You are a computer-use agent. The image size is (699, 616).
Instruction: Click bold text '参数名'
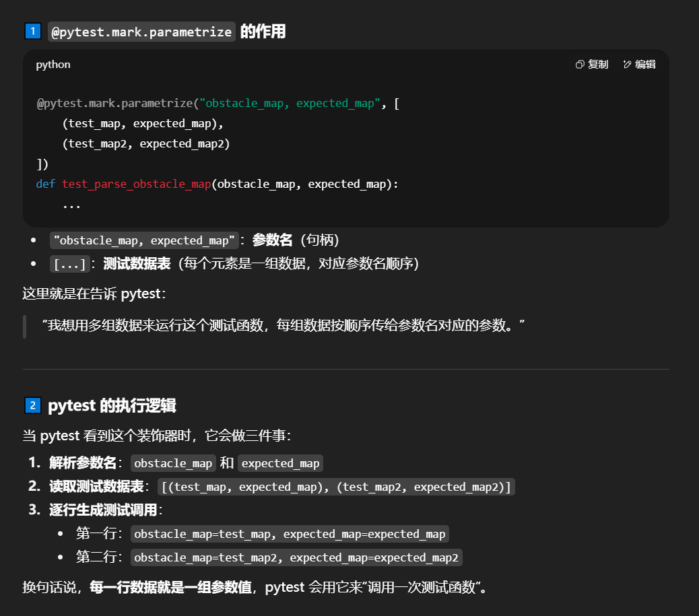pos(272,240)
